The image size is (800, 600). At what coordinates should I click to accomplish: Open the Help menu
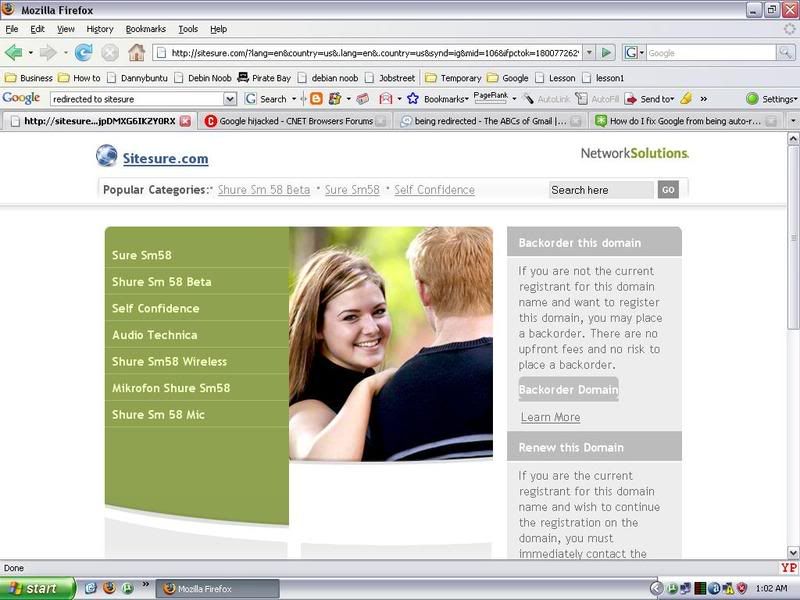pyautogui.click(x=218, y=29)
